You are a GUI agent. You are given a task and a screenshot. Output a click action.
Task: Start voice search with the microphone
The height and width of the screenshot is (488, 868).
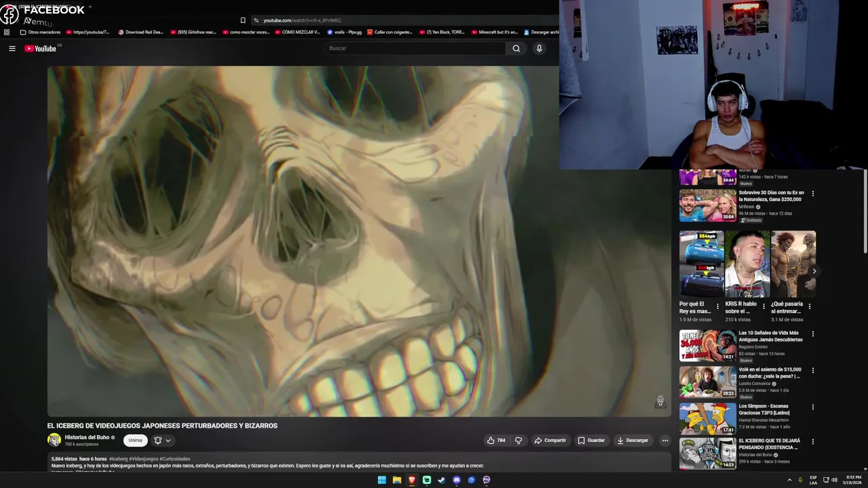tap(539, 48)
